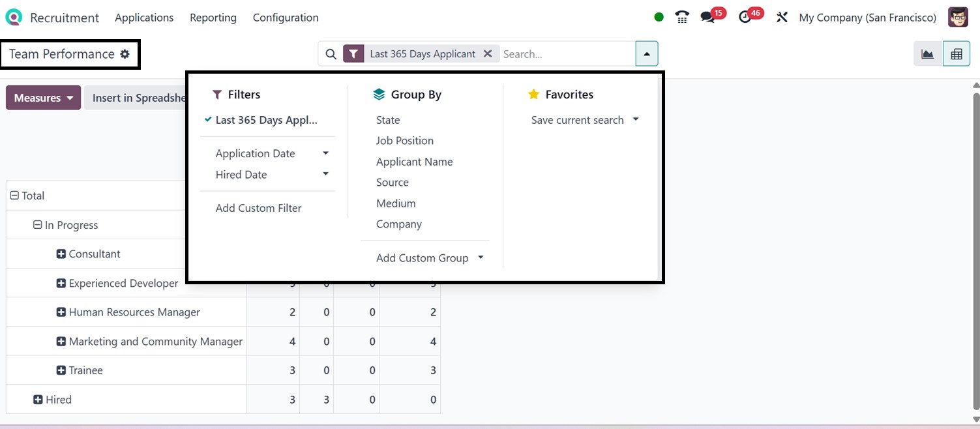Image resolution: width=980 pixels, height=429 pixels.
Task: Open chat messages with 15 badge
Action: (x=708, y=18)
